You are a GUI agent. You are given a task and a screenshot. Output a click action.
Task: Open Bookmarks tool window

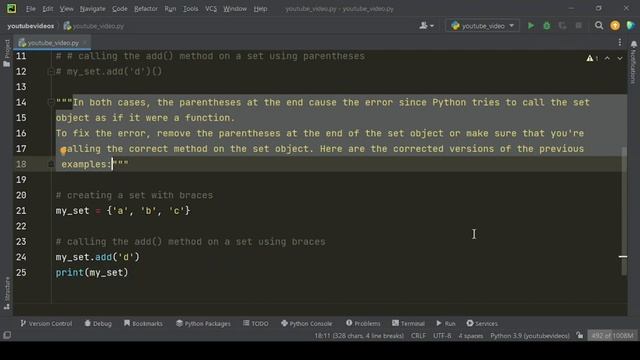[x=143, y=323]
